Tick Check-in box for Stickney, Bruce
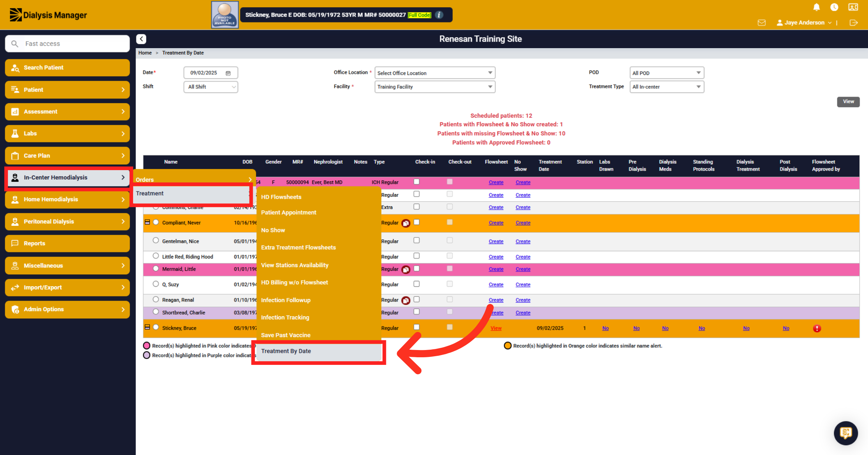This screenshot has width=868, height=455. point(416,327)
